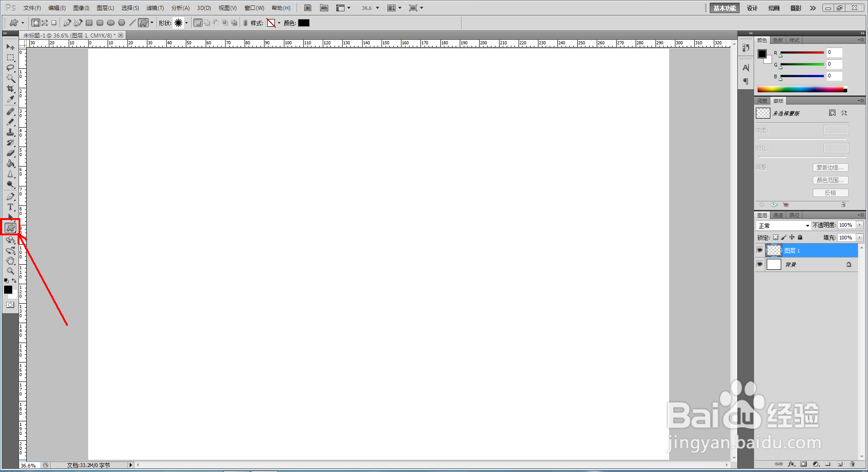Select the Type tool
Screen dimensions: 868x472
[10, 207]
